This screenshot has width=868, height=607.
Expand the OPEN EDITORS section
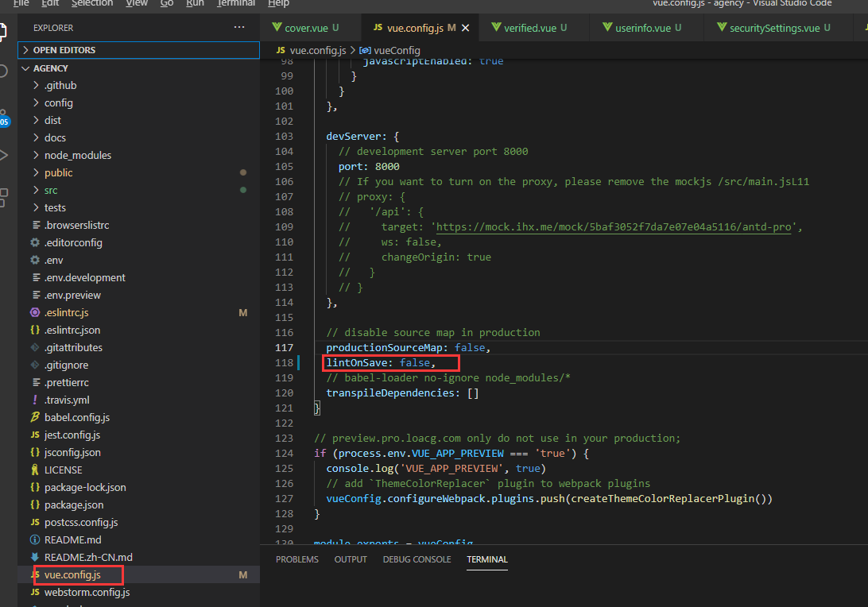(x=64, y=50)
